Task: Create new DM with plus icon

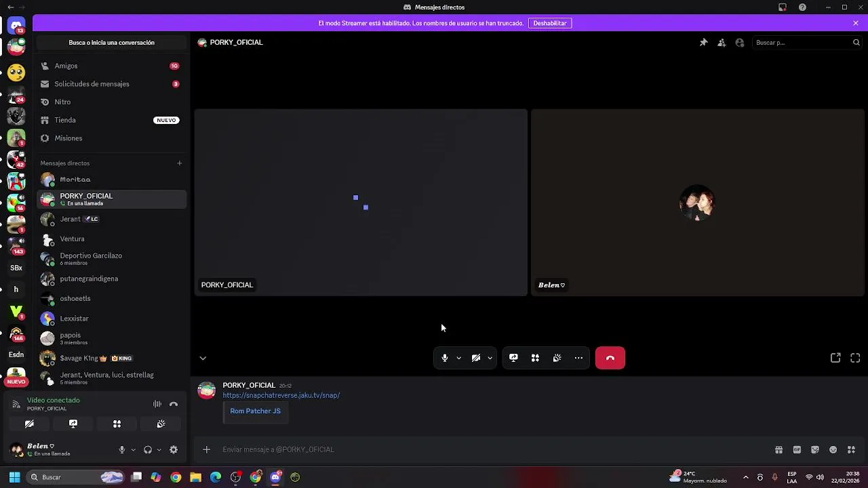Action: [x=180, y=163]
